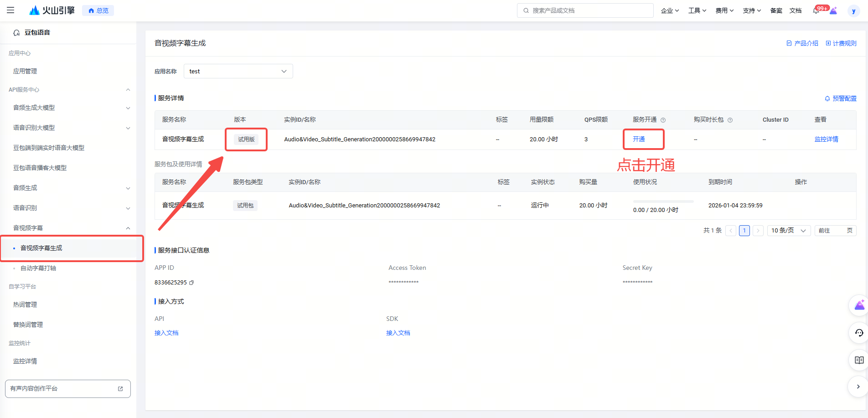The height and width of the screenshot is (418, 868).
Task: Click the help icon beside 服务开通
Action: click(663, 120)
